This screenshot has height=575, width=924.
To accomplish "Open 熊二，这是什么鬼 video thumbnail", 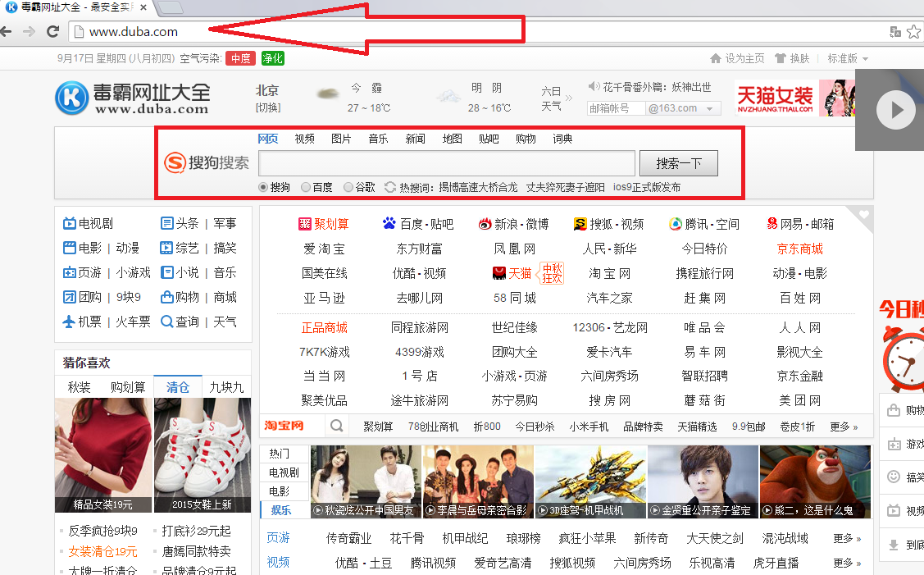I will click(815, 481).
